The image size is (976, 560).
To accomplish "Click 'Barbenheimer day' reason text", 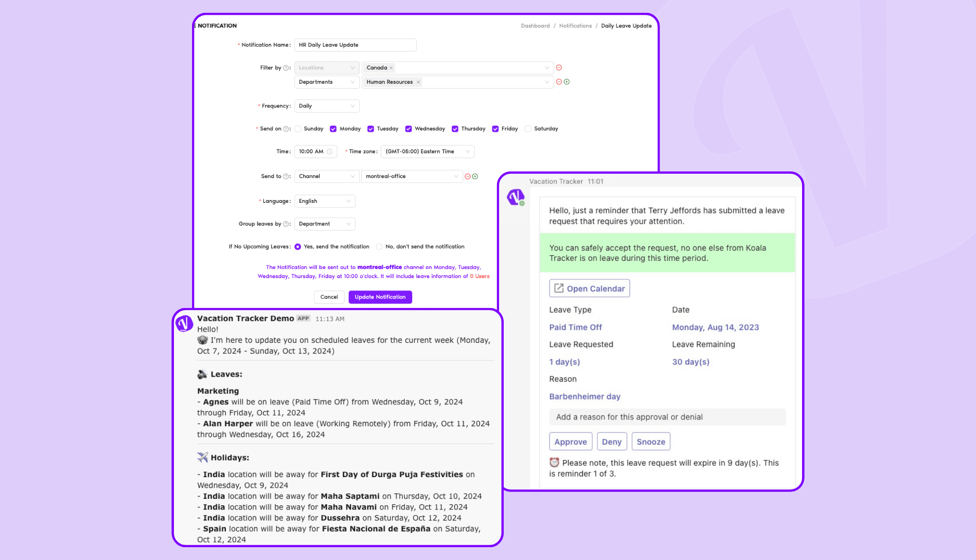I will 585,397.
